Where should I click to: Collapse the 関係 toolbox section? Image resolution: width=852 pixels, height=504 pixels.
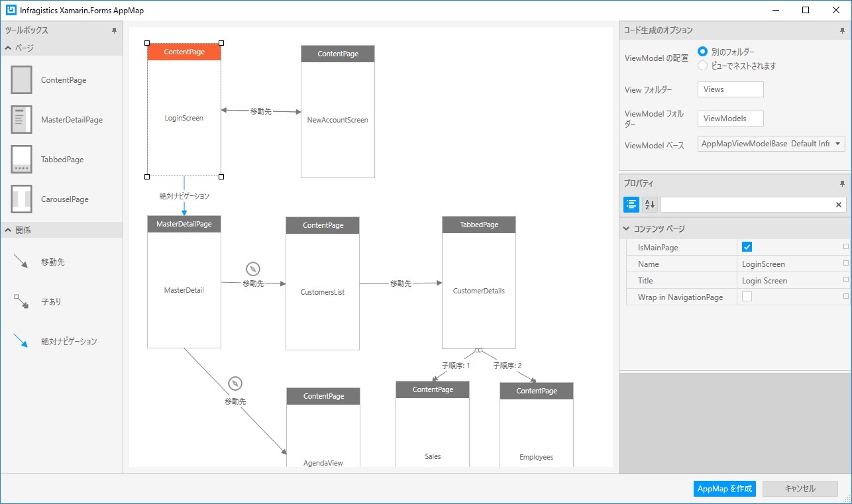(8, 230)
